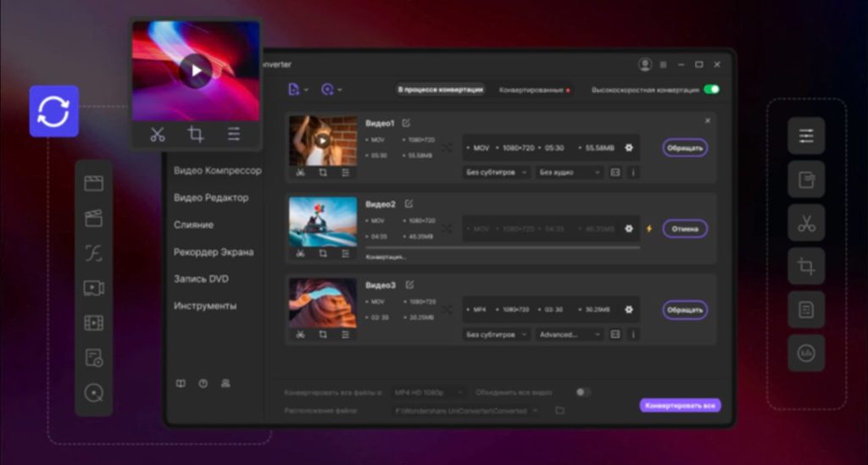Click the Видео2 conversion progress bar

tap(503, 247)
